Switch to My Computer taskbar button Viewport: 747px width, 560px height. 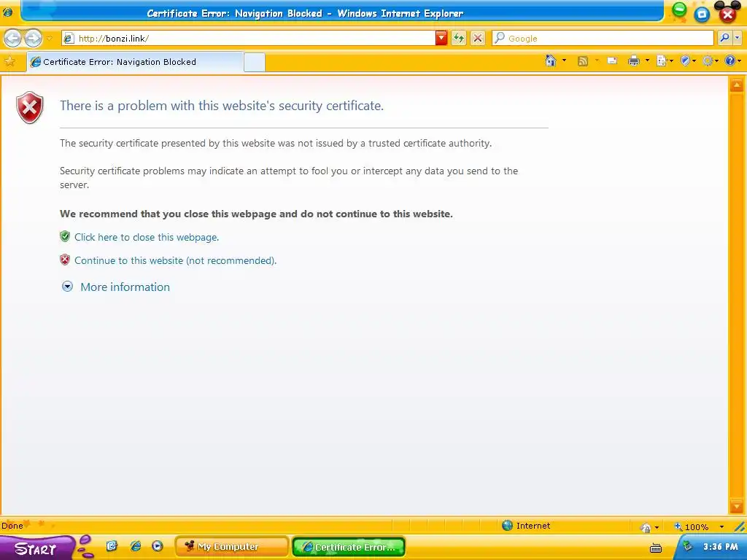click(231, 547)
